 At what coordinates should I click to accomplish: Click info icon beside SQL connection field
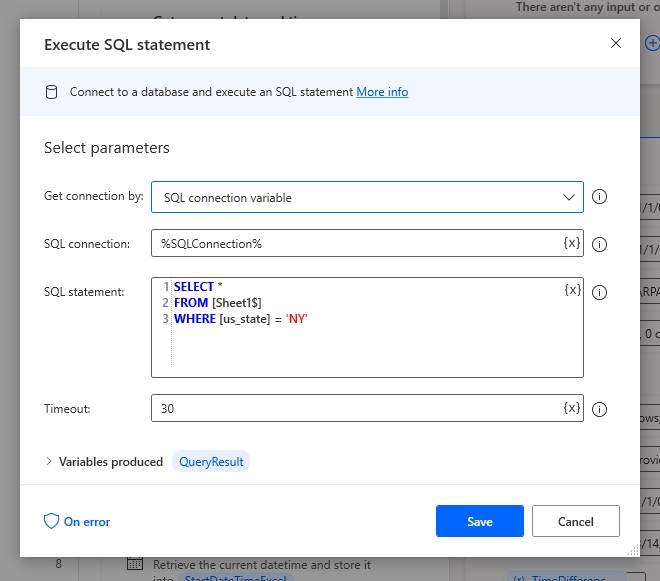[599, 244]
